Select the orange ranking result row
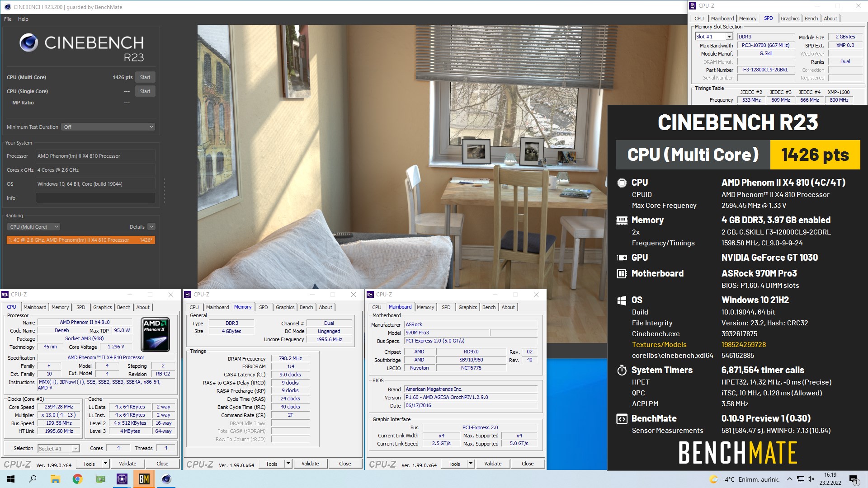 click(81, 240)
